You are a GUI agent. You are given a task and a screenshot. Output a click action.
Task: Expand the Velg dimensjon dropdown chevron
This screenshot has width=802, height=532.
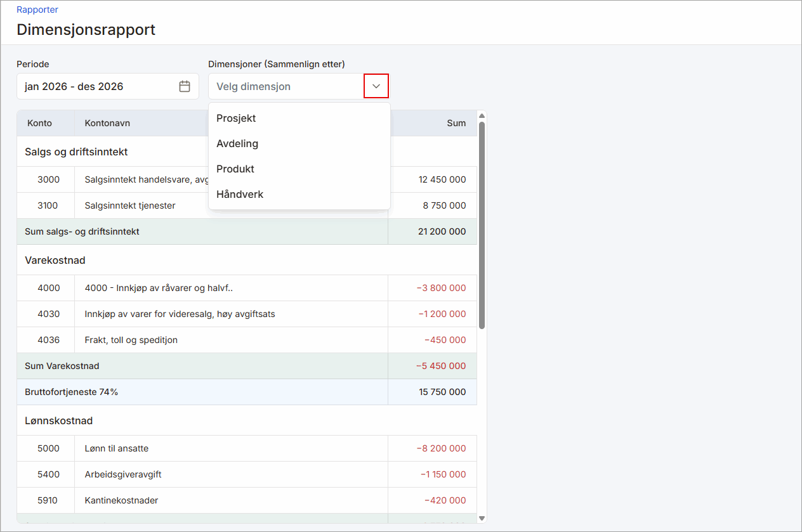(x=376, y=86)
